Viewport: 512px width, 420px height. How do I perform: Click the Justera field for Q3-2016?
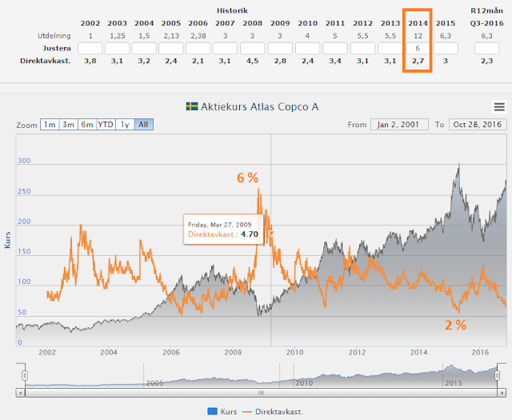[487, 48]
